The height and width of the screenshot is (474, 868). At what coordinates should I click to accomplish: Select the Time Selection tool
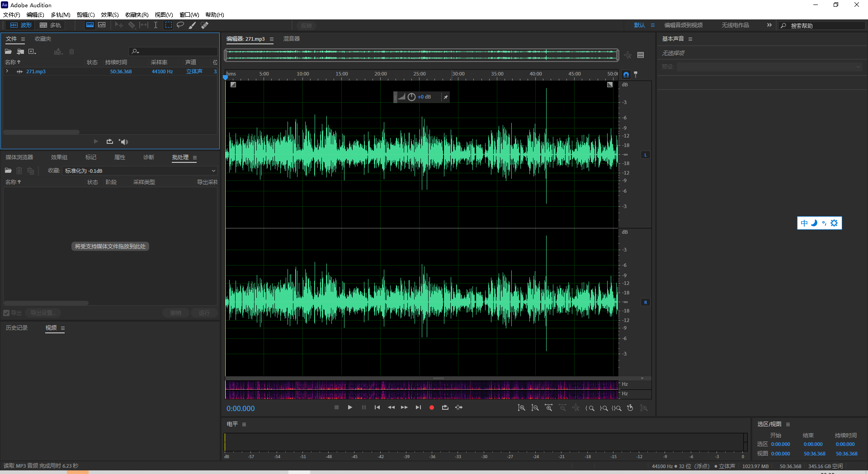pos(156,25)
